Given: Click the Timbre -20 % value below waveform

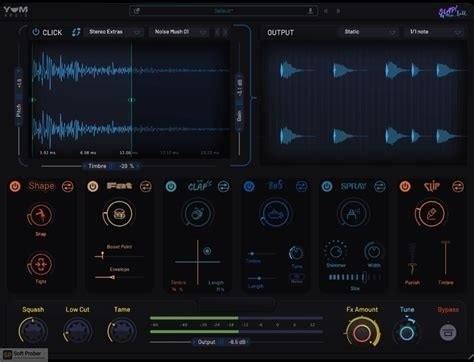Looking at the screenshot, I should point(127,166).
